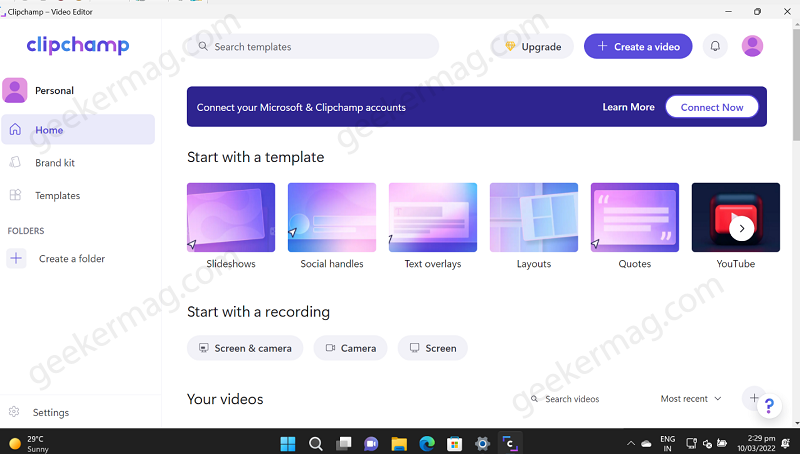Open the weather widget showing 29°C Sunny
The image size is (800, 454).
30,443
